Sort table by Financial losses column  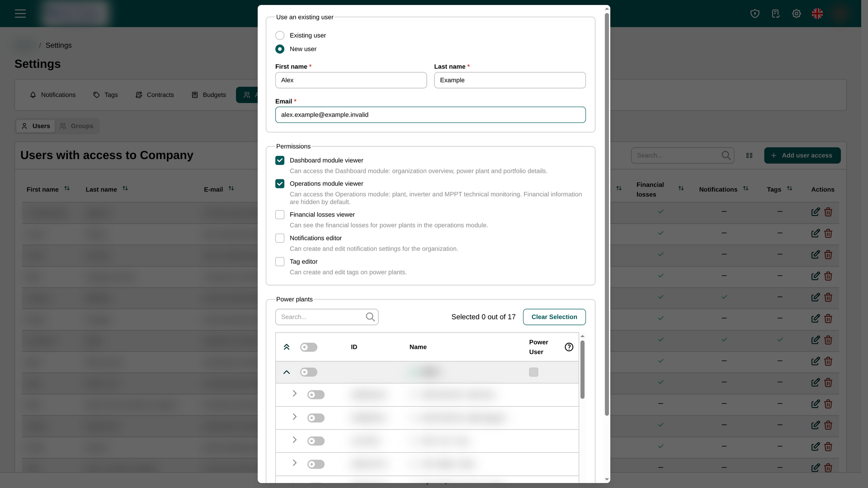[x=681, y=188]
